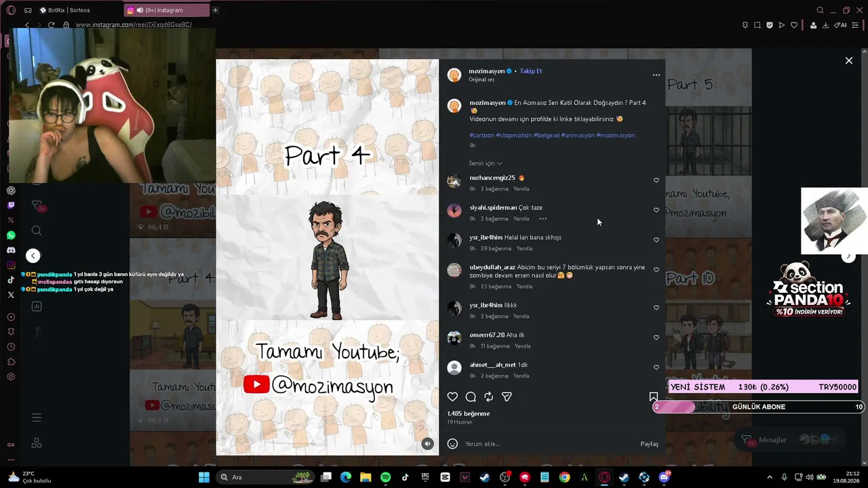Screen dimensions: 868x488
Task: Open the browser tab search magnifier
Action: coord(820,10)
